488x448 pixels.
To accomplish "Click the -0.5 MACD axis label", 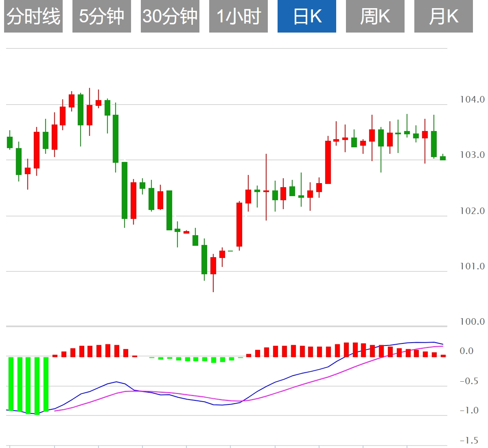I will tap(469, 381).
